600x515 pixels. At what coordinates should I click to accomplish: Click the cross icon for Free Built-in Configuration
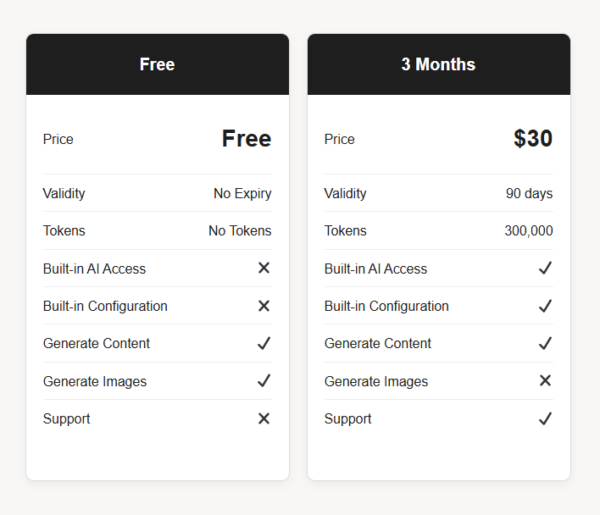pos(264,306)
